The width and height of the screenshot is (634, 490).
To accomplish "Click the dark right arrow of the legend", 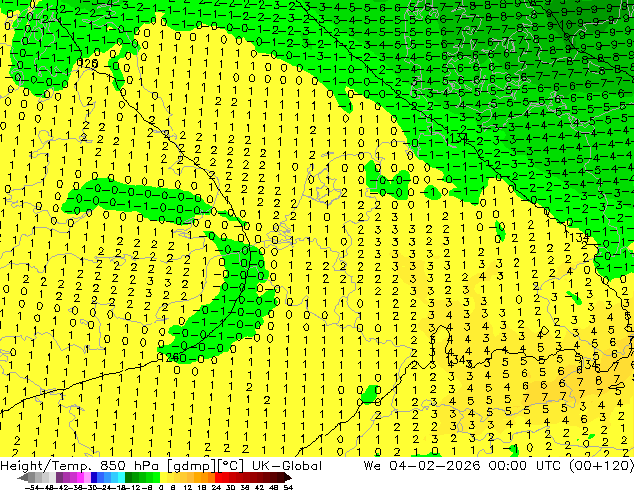I will 288,478.
